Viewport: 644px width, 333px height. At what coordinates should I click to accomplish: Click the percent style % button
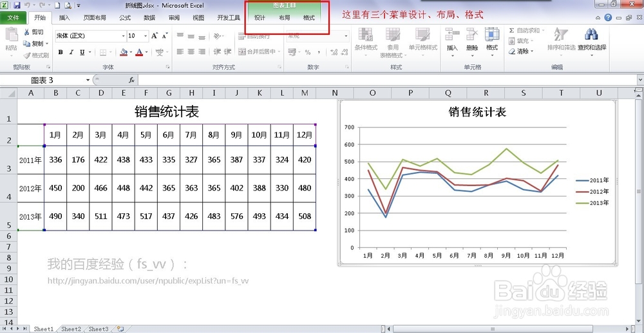tap(308, 52)
